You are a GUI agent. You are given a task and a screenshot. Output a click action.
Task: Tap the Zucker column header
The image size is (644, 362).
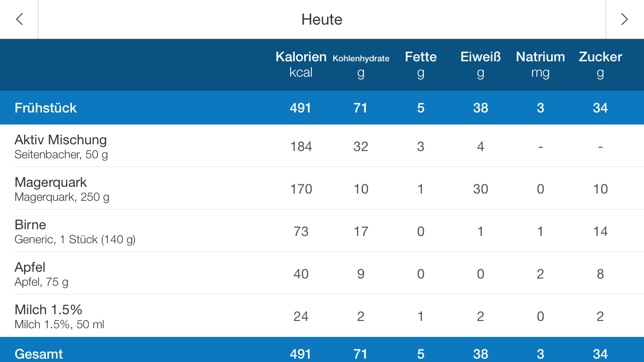[600, 64]
